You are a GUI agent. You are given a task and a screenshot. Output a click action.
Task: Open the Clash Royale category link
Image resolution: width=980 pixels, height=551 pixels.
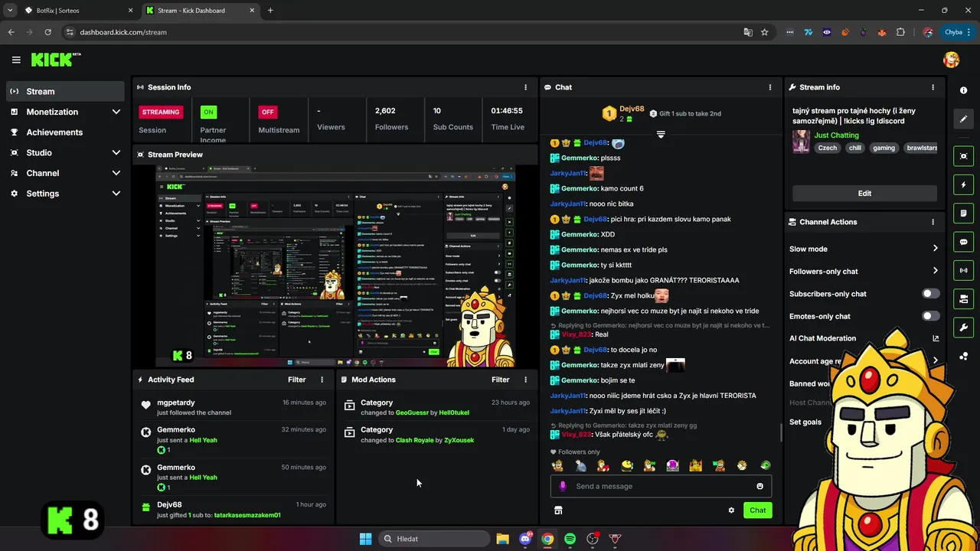[414, 440]
